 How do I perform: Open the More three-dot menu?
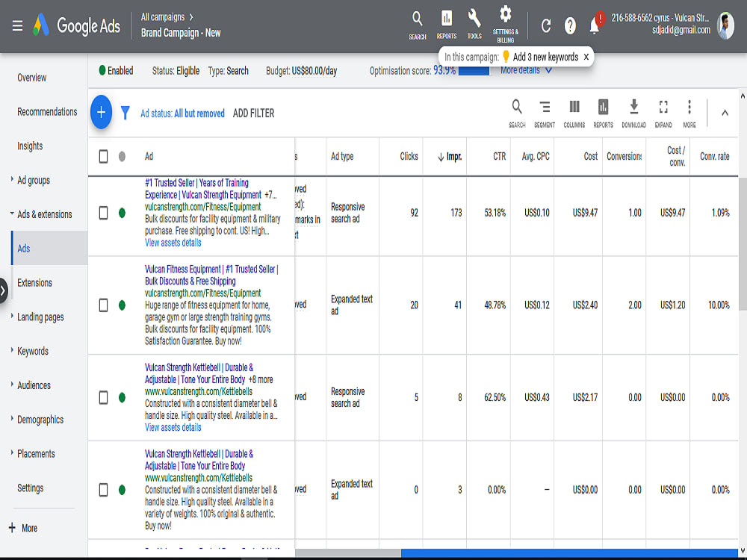(x=689, y=113)
